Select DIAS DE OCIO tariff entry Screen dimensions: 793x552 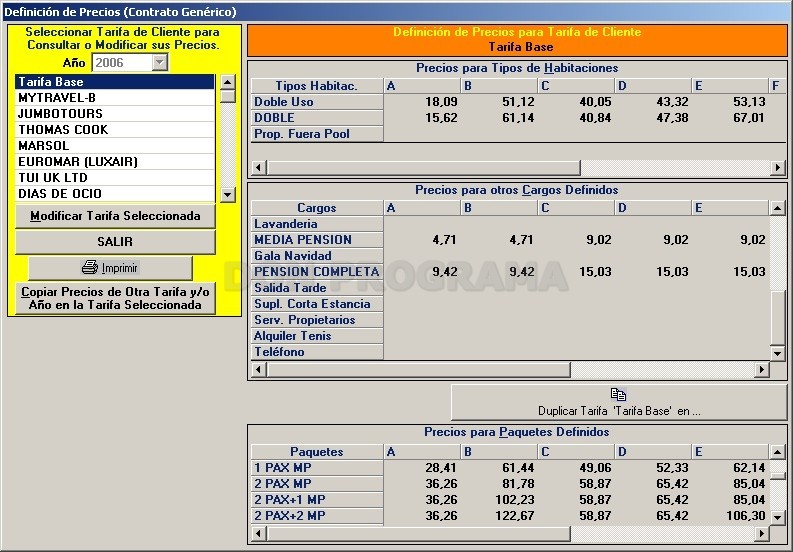coord(115,194)
